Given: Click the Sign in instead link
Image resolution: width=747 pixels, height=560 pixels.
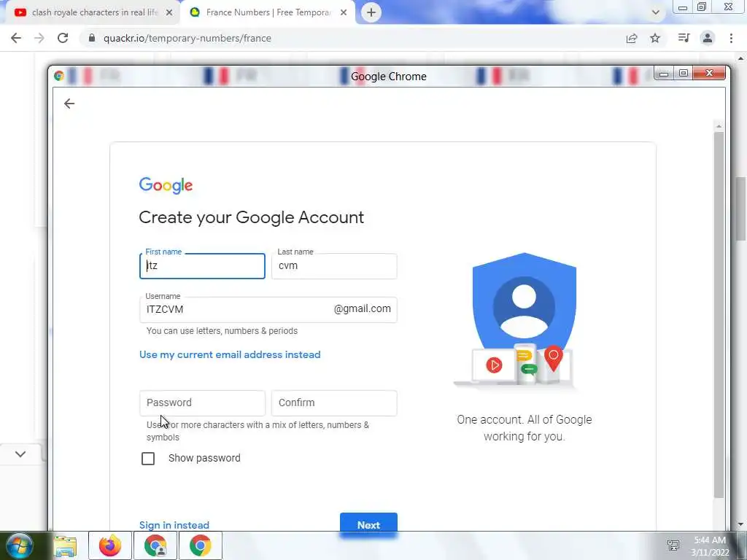Looking at the screenshot, I should click(x=174, y=525).
